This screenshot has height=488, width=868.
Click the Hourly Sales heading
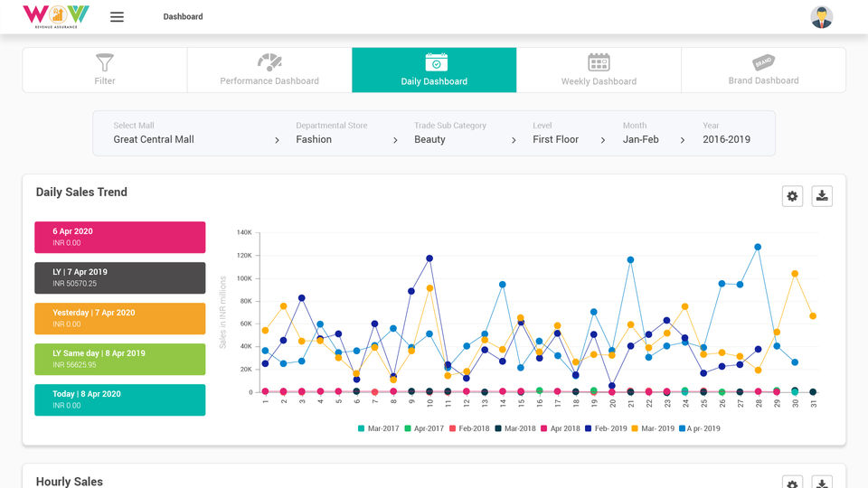tap(70, 482)
